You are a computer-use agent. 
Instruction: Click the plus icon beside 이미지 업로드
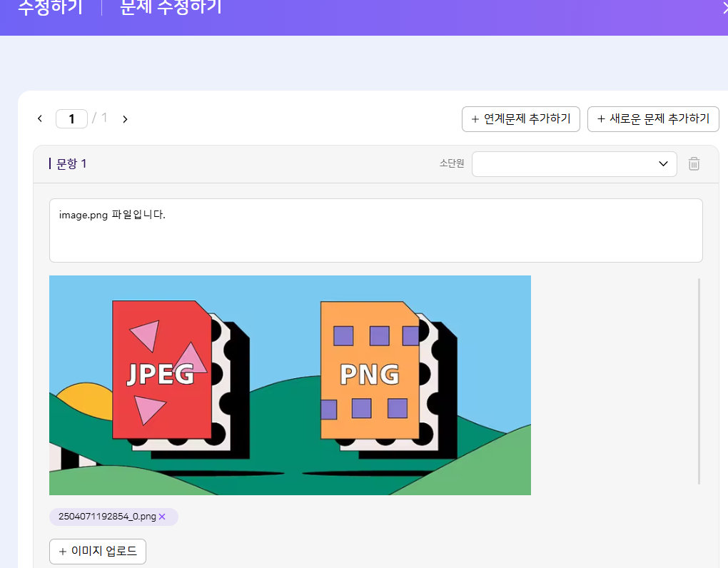[62, 552]
